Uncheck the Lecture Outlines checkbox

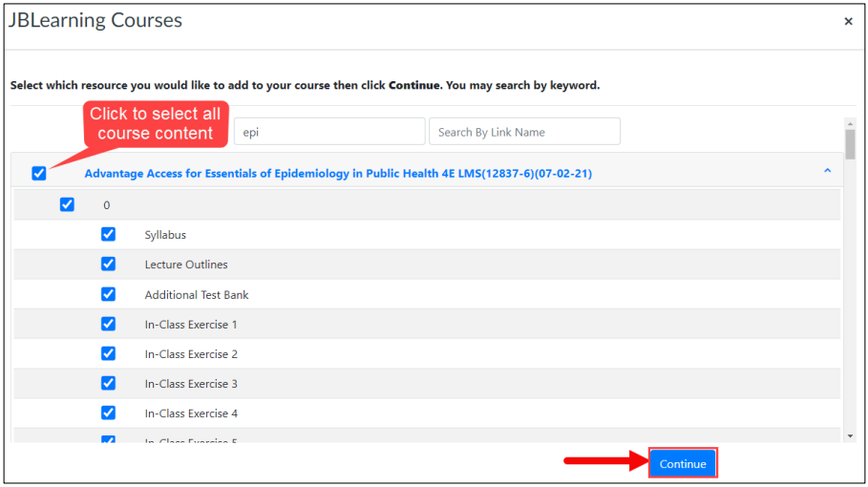coord(108,264)
